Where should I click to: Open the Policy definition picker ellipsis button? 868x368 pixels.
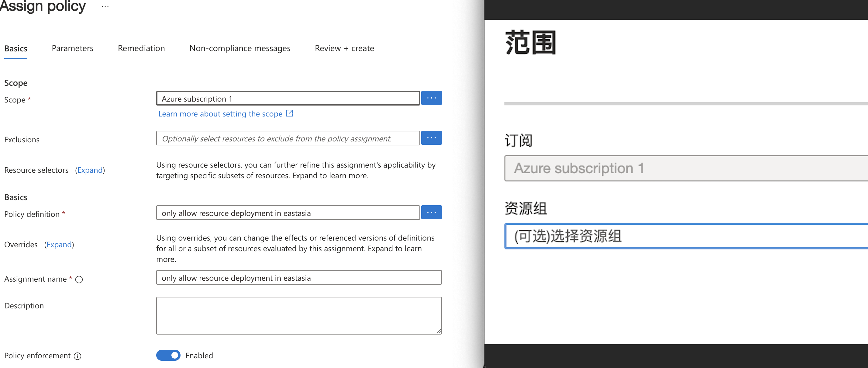431,213
